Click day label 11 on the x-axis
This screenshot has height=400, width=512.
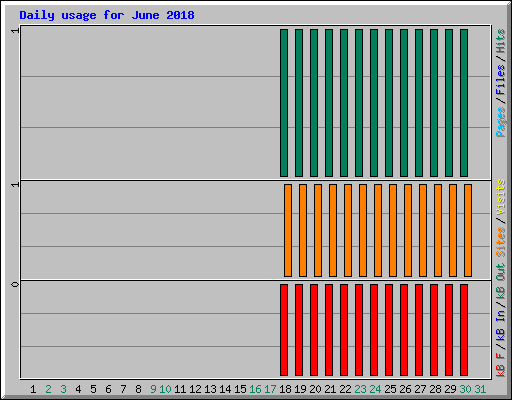180,389
